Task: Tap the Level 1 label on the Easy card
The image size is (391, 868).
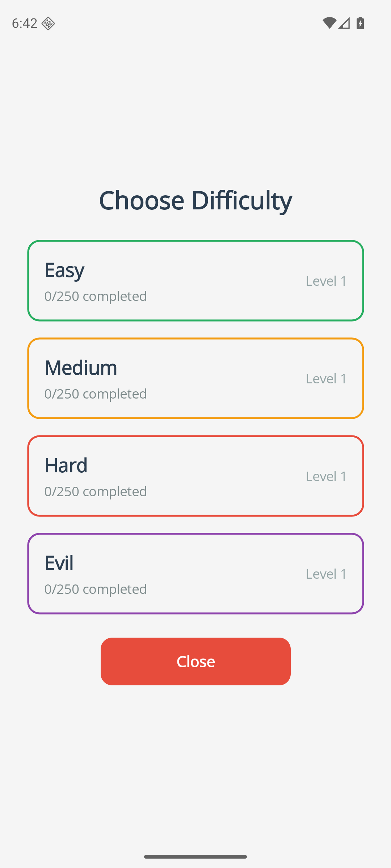Action: point(326,281)
